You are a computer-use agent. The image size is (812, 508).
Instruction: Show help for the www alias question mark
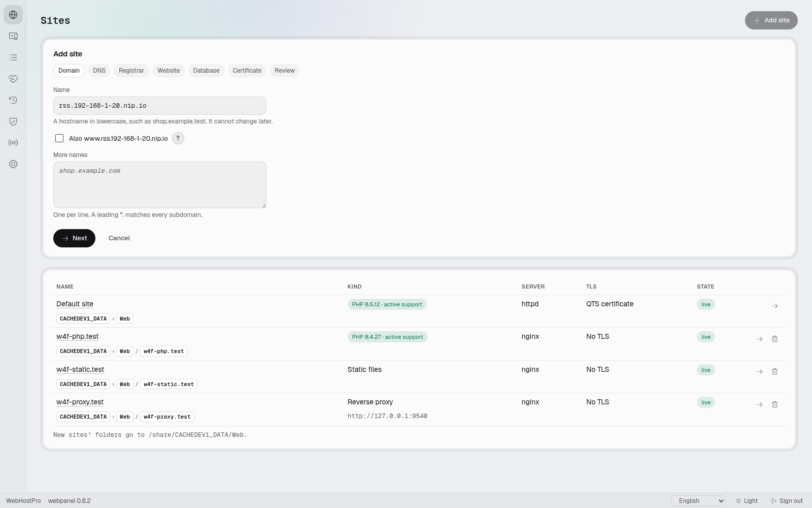178,138
